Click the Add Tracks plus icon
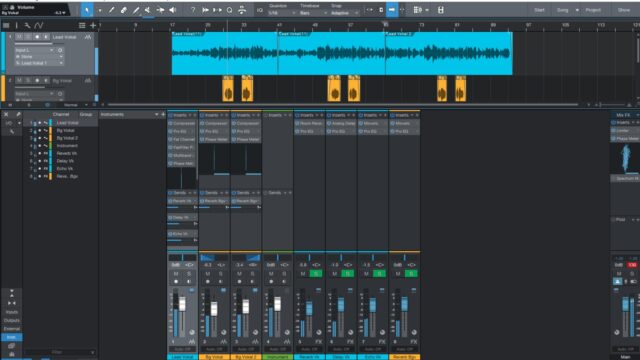 93,25
